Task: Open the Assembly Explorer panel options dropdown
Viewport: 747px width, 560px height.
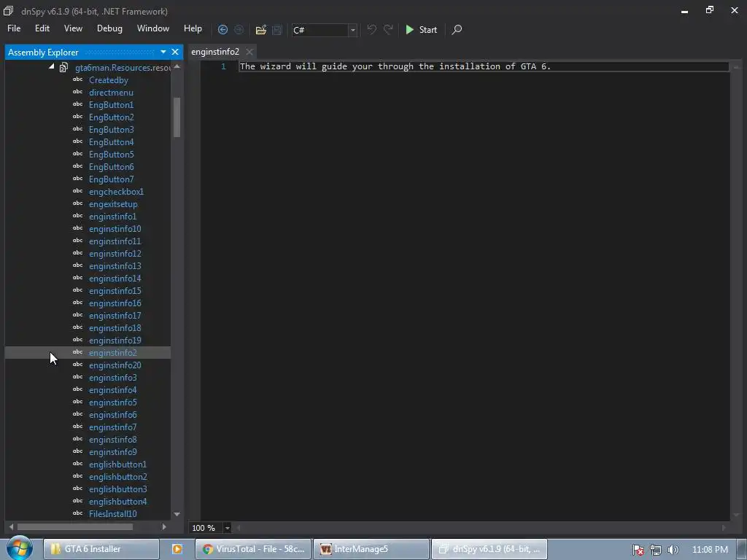Action: pyautogui.click(x=163, y=52)
